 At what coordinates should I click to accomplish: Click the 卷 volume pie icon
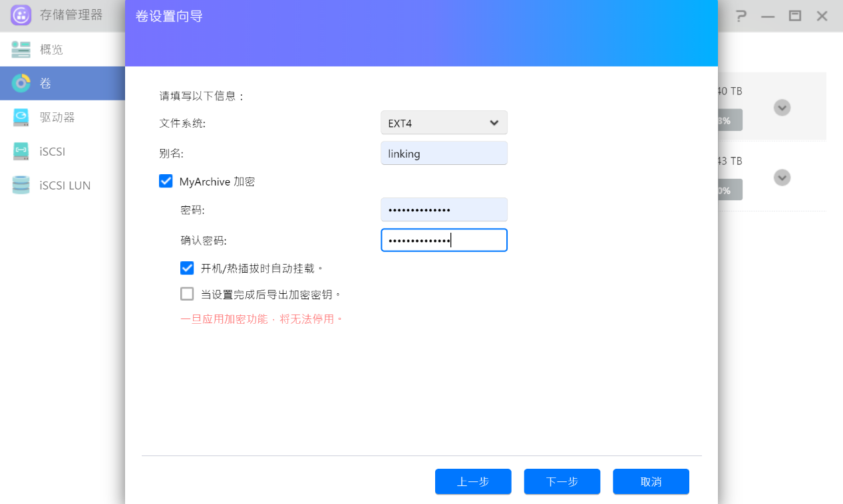pos(21,83)
